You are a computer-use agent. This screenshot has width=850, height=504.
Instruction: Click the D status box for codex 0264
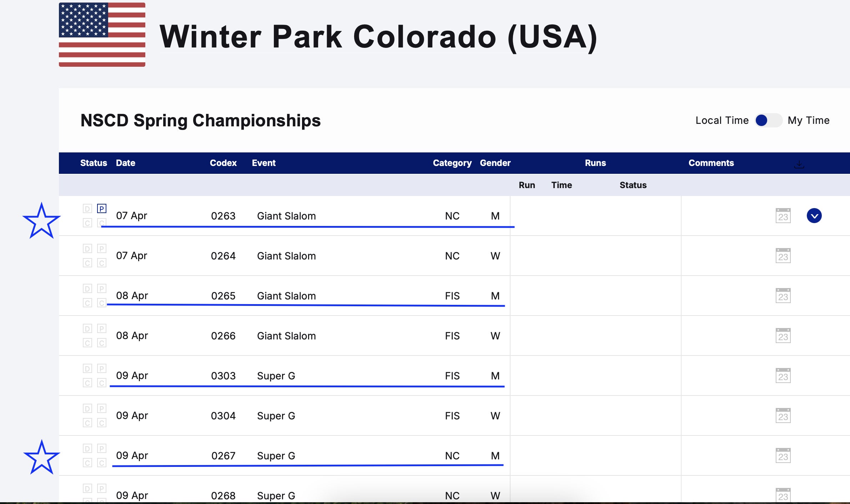87,248
